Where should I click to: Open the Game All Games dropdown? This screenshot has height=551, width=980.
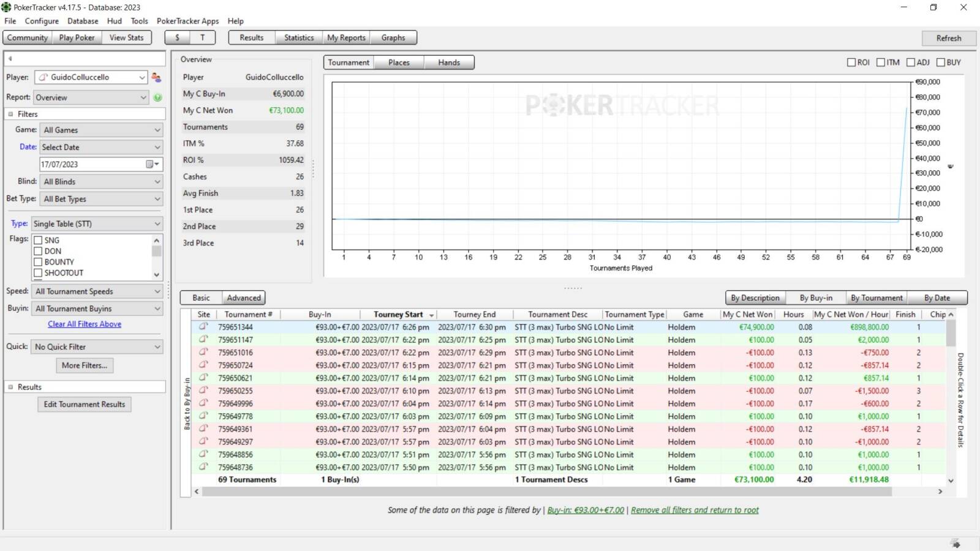[x=102, y=130]
